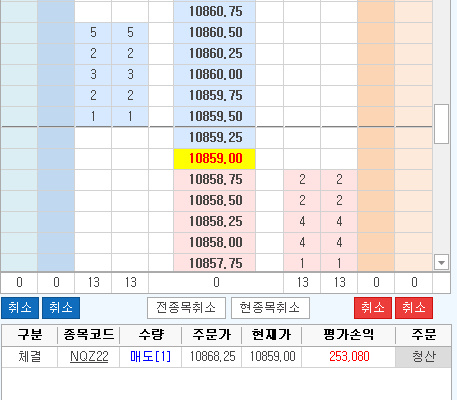Screen dimensions: 457x400
Task: Click the first red 취소 button
Action: point(373,308)
